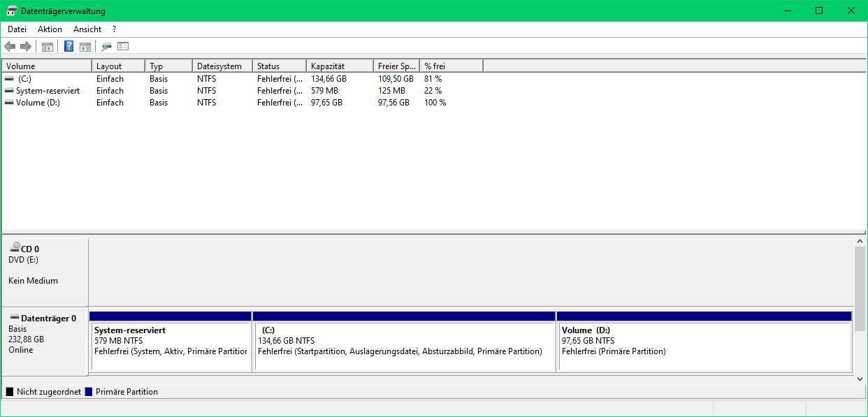The image size is (868, 417).
Task: Open the blue help question mark icon
Action: 69,47
